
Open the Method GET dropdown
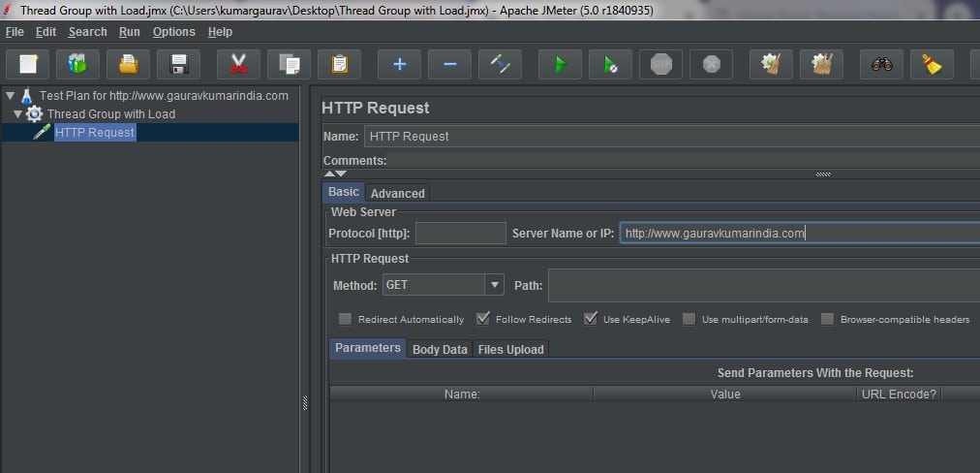click(x=495, y=285)
